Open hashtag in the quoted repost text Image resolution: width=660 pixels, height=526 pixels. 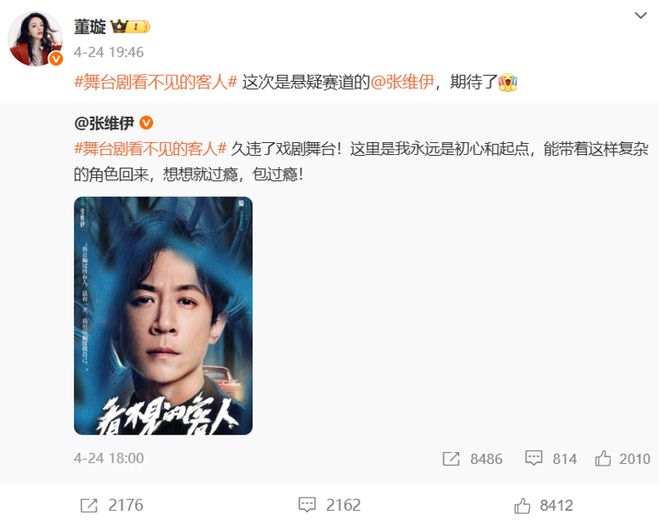[150, 149]
